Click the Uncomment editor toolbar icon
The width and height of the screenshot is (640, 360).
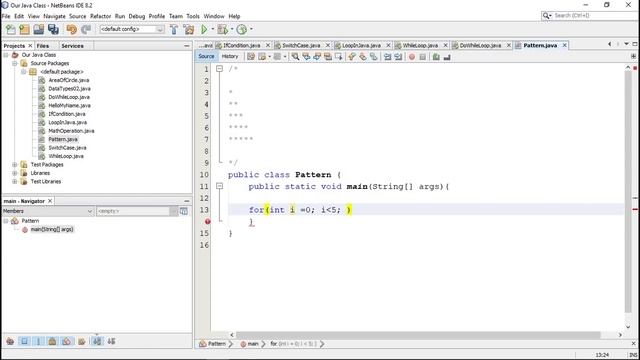[447, 57]
